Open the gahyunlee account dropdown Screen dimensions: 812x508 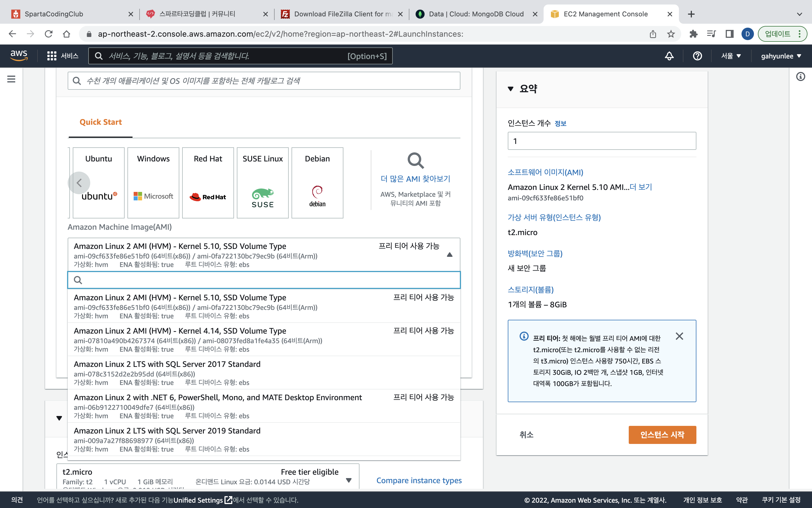(781, 56)
